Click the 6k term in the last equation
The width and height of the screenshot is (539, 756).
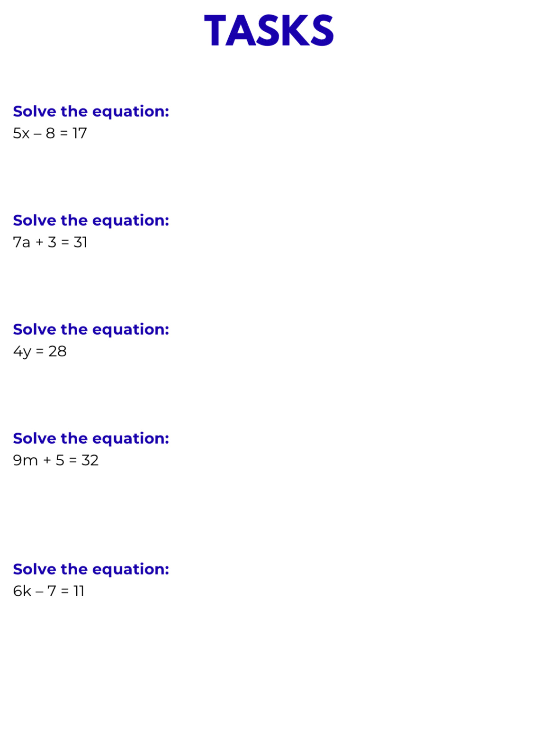click(x=22, y=591)
